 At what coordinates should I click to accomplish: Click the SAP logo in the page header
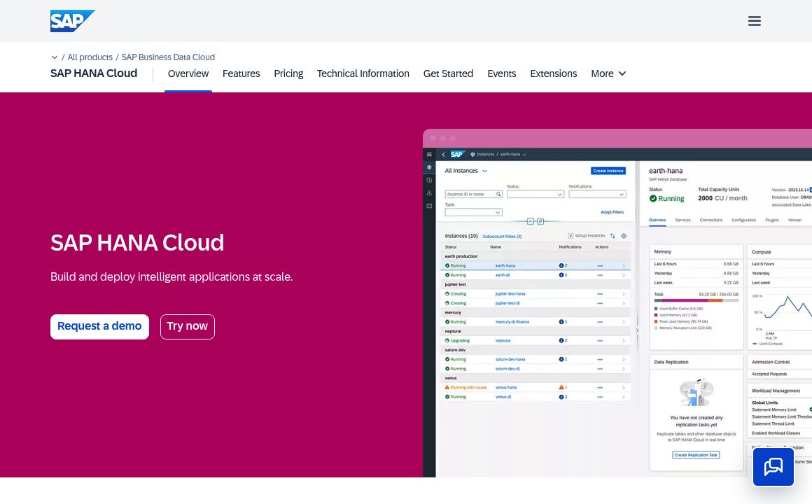coord(73,21)
